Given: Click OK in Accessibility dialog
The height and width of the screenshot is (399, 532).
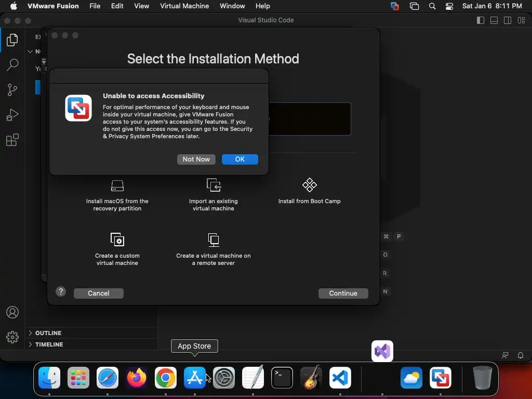Looking at the screenshot, I should [240, 159].
